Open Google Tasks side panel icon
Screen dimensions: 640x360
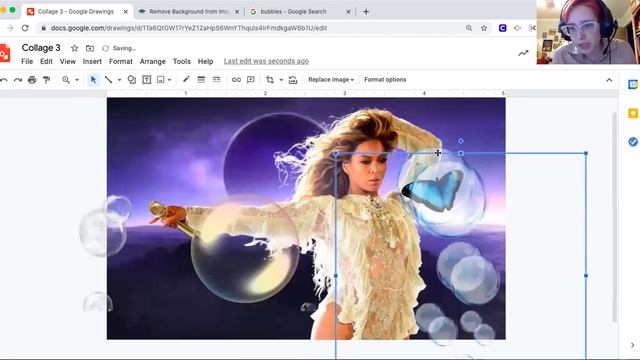(x=633, y=142)
